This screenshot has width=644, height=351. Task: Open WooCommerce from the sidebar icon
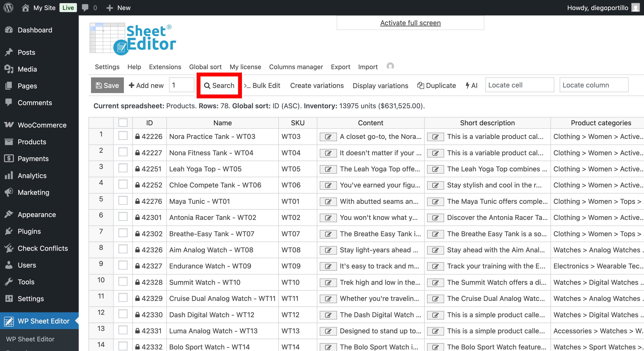coord(9,125)
